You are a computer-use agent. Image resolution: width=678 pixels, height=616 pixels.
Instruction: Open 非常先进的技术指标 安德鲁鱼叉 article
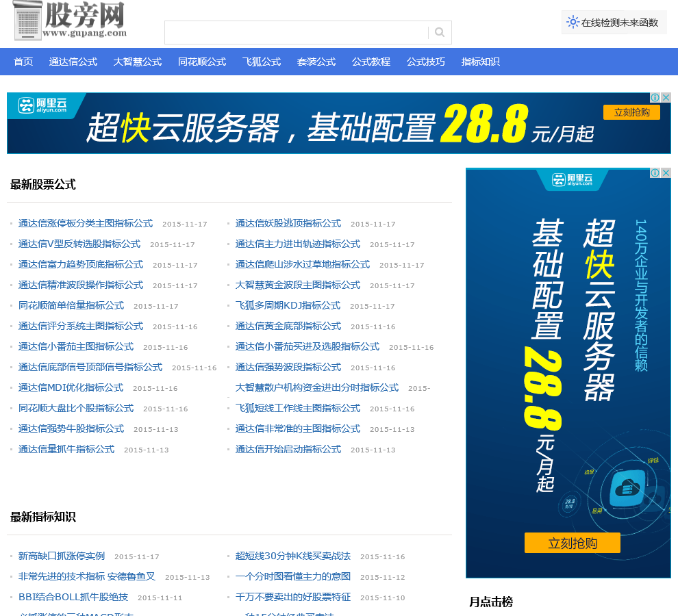click(x=87, y=577)
